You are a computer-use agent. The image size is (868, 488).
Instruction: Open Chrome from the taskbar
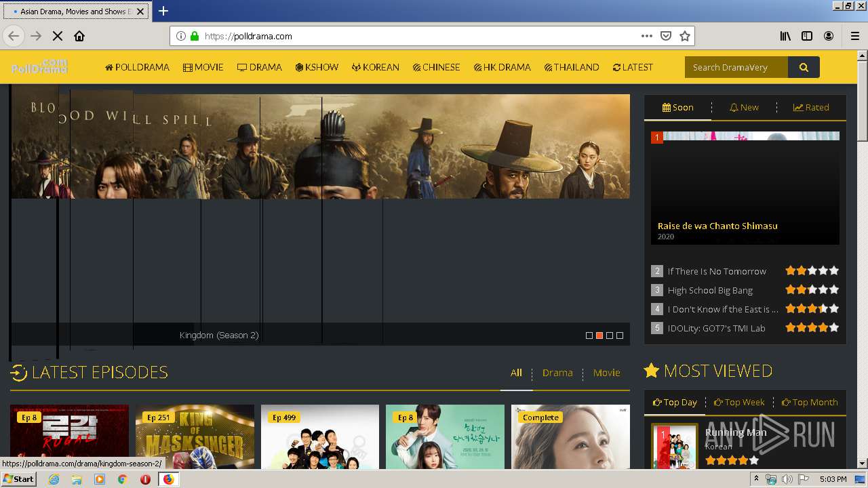click(x=123, y=479)
